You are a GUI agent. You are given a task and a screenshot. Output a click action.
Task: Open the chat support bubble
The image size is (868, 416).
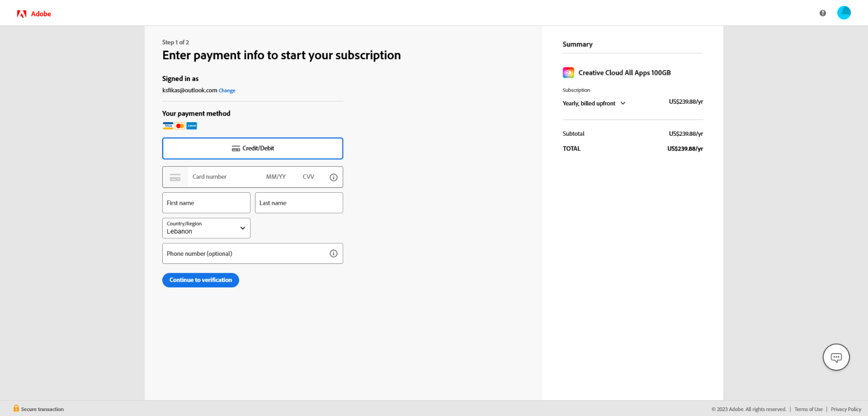(836, 357)
